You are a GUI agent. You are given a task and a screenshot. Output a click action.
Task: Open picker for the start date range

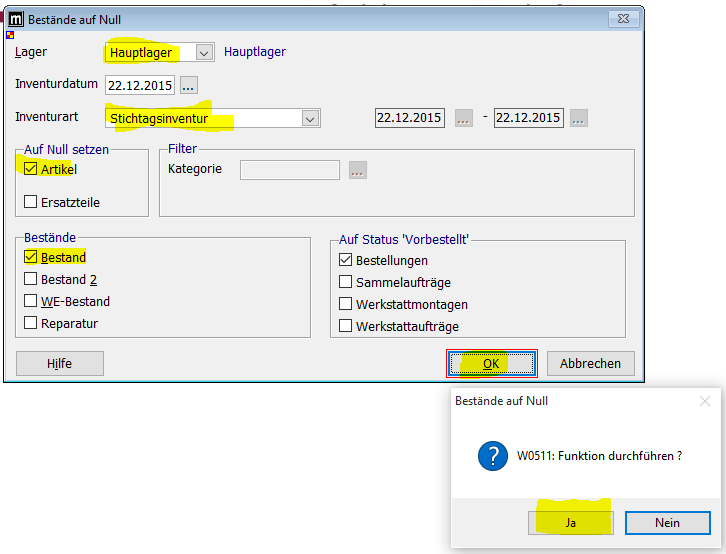[x=463, y=118]
